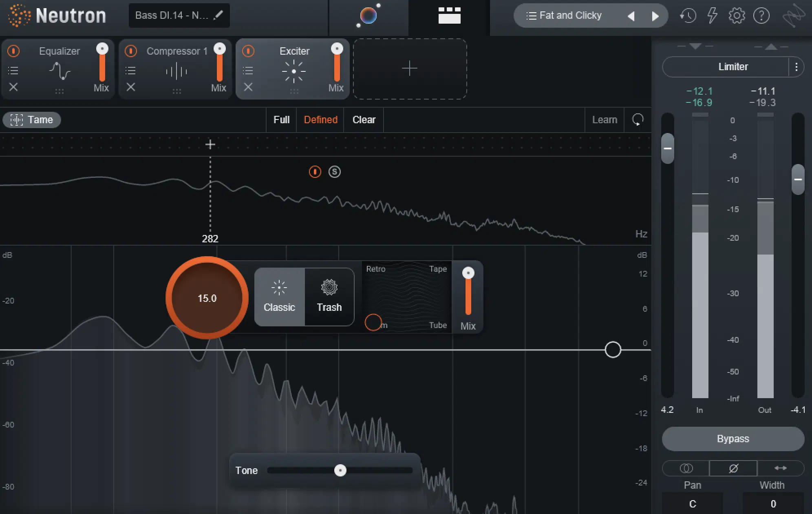Switch to the Clear analysis view

[x=364, y=120]
